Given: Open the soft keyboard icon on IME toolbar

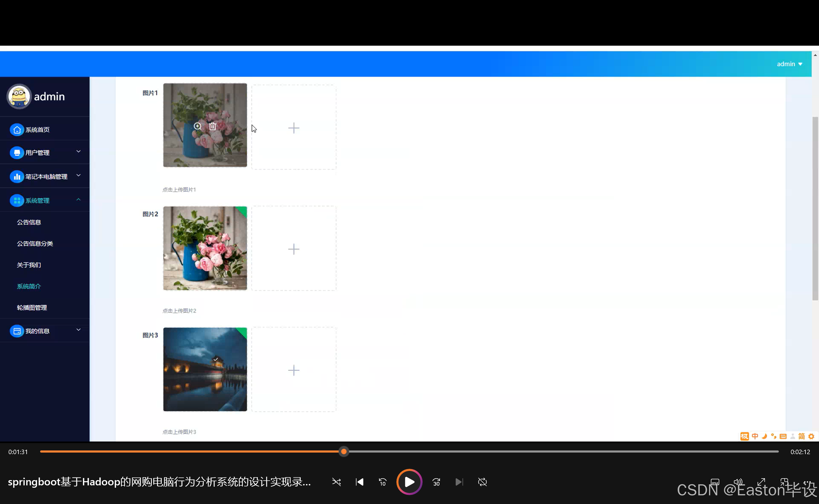Looking at the screenshot, I should click(x=783, y=436).
